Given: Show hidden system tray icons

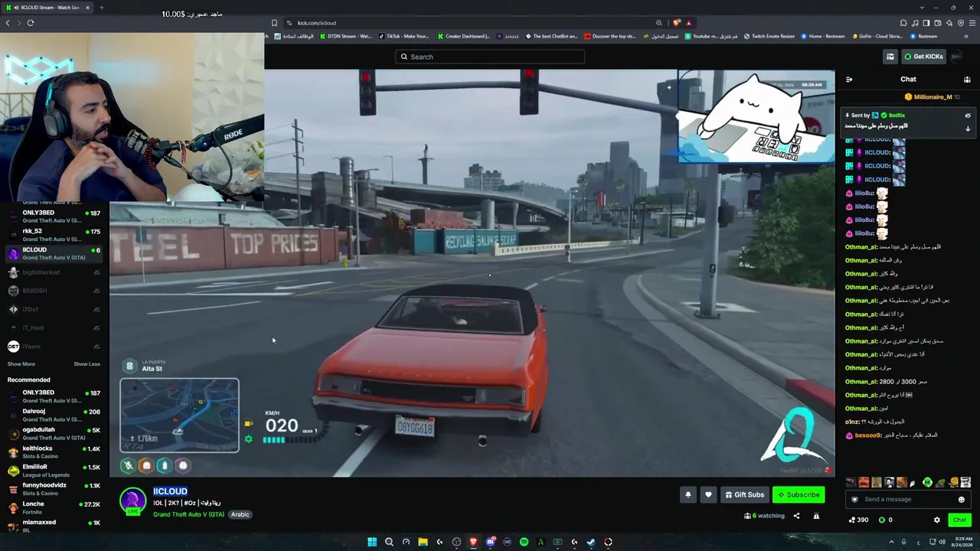Looking at the screenshot, I should 891,542.
